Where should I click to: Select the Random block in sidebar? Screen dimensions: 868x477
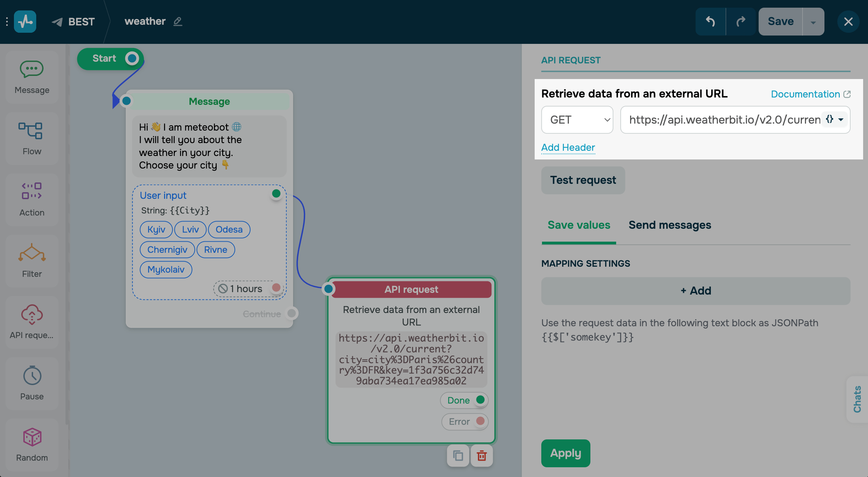(x=32, y=445)
